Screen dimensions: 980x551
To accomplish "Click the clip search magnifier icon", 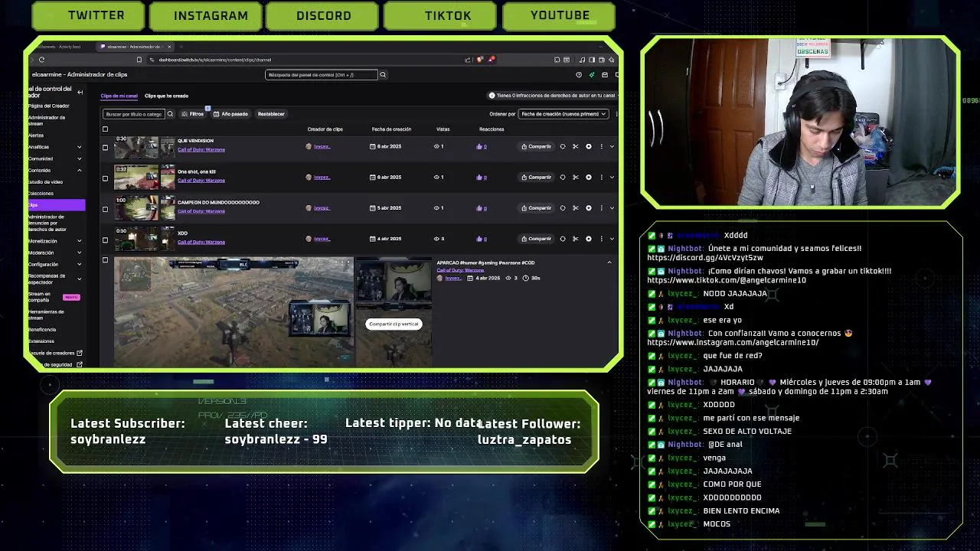I will click(170, 114).
